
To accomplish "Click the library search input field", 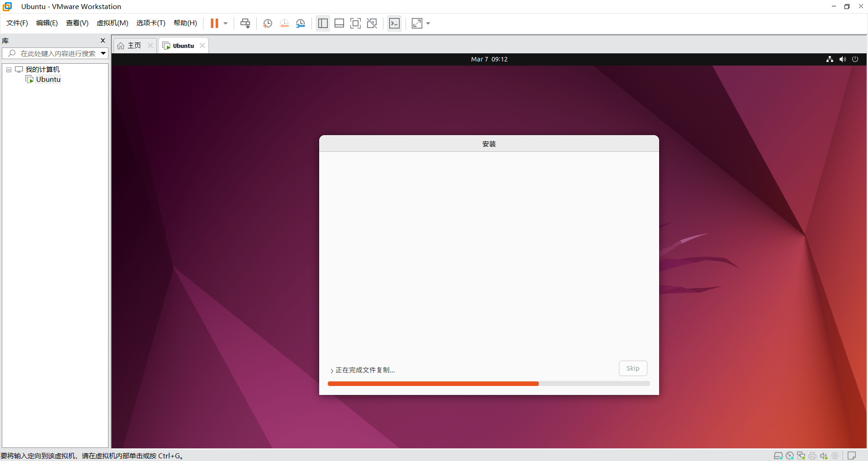I will pos(58,53).
